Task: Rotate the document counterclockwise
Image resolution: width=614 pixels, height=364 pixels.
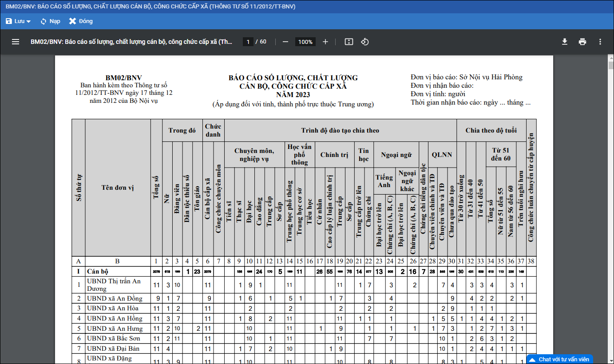Action: [x=364, y=42]
